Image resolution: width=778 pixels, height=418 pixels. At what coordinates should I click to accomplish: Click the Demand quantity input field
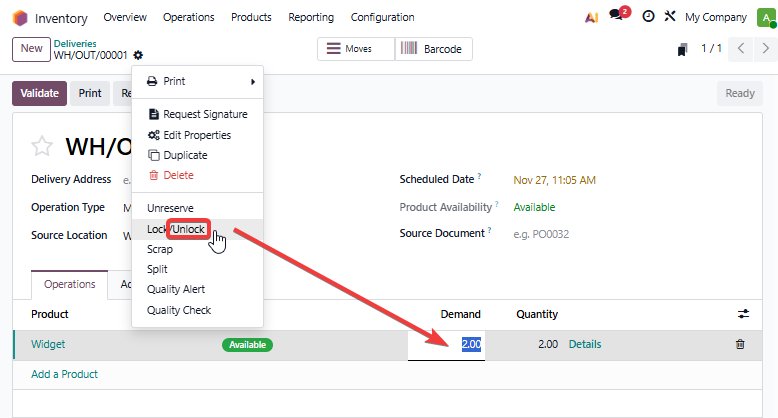click(446, 344)
